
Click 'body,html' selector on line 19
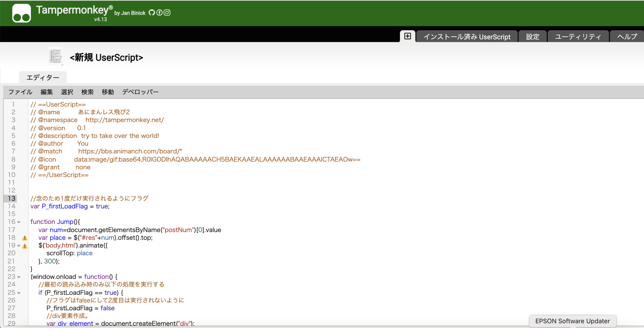point(61,246)
